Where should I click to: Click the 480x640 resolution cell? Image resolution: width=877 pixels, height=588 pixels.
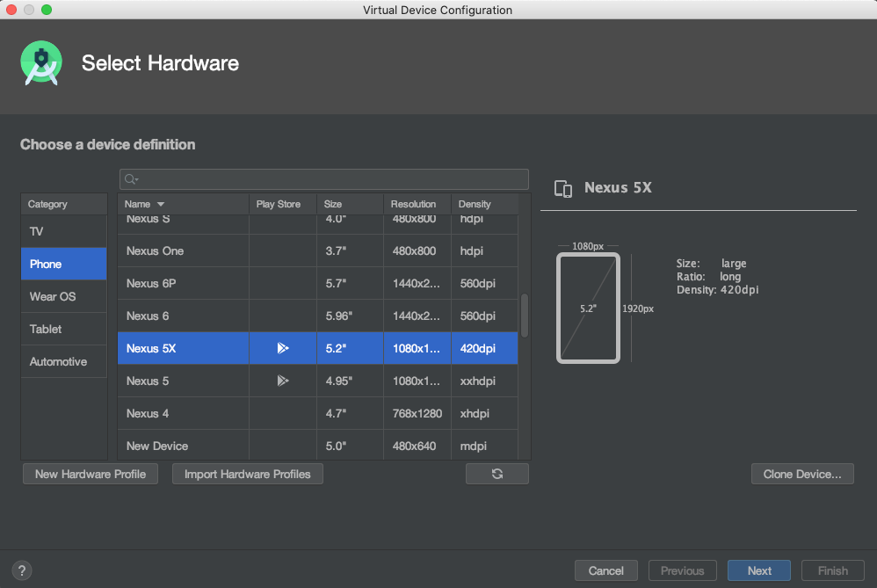417,446
